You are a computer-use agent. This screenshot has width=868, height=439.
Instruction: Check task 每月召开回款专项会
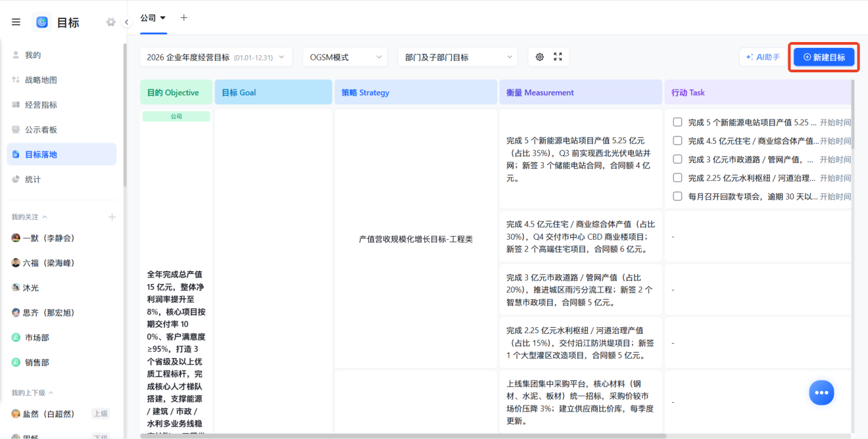click(x=677, y=196)
